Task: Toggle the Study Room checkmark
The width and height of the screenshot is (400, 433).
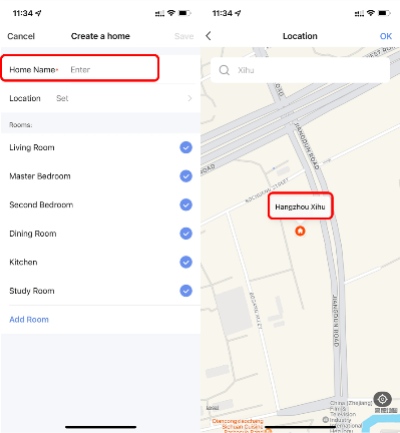Action: pyautogui.click(x=186, y=291)
